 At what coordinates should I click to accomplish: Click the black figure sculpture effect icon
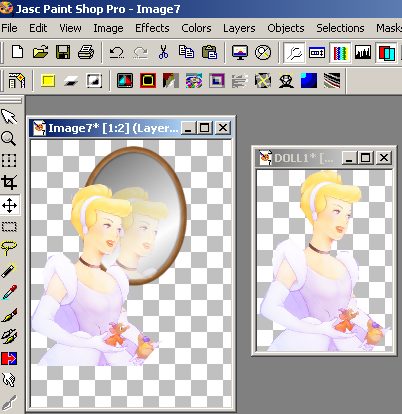286,81
